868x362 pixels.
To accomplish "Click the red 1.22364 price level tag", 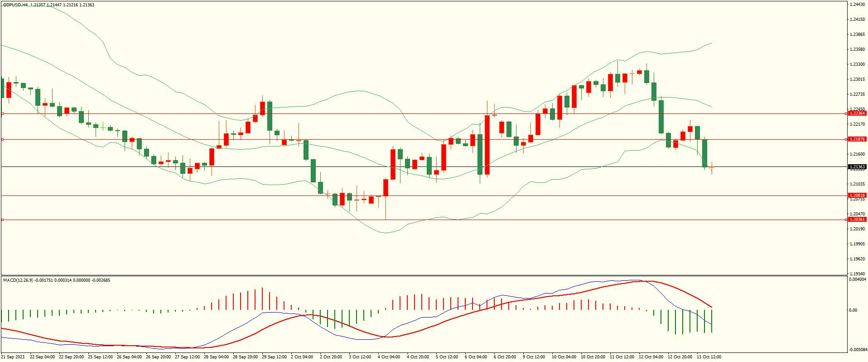I will pos(857,113).
